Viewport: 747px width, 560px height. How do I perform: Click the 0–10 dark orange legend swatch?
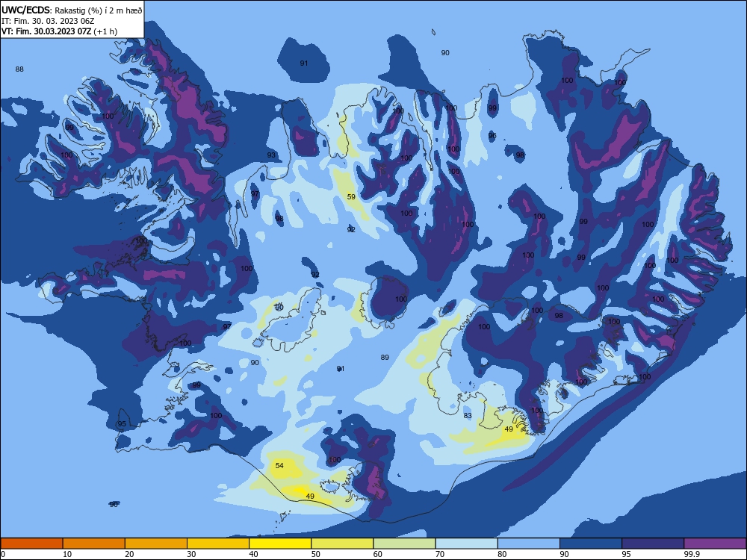(x=31, y=544)
